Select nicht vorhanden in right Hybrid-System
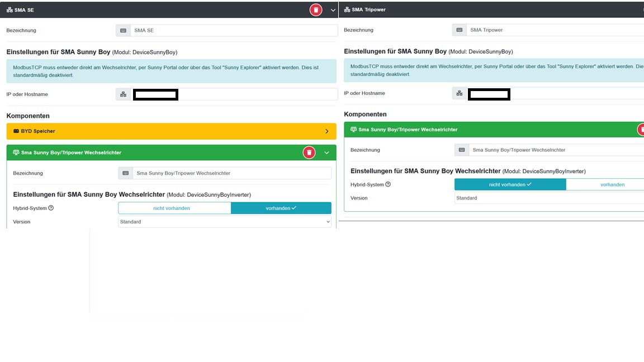The height and width of the screenshot is (362, 644). point(510,184)
